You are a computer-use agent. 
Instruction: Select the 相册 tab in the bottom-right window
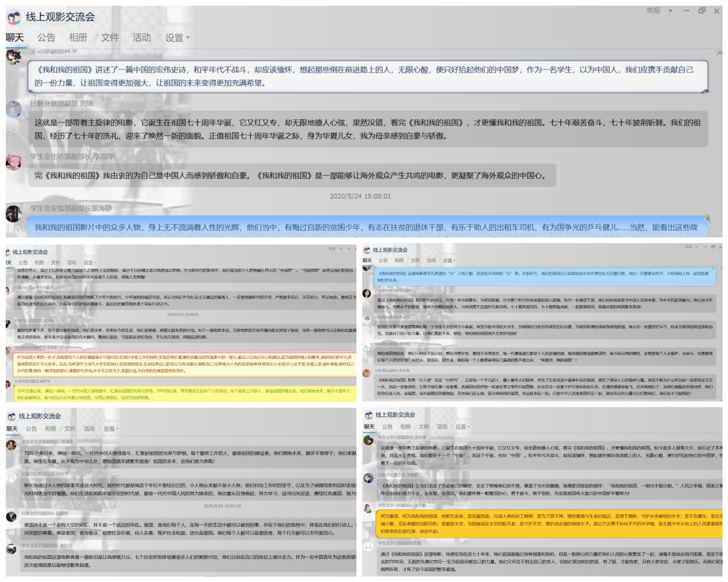point(406,427)
